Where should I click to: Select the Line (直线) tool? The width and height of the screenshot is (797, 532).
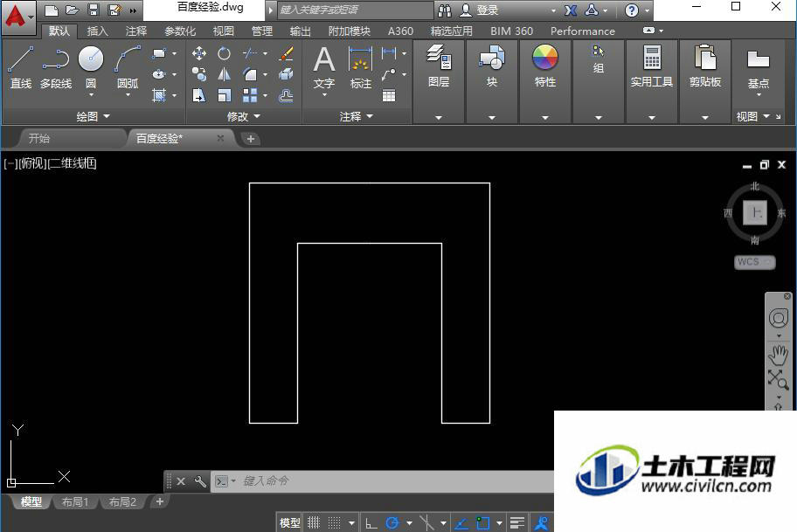pos(21,67)
